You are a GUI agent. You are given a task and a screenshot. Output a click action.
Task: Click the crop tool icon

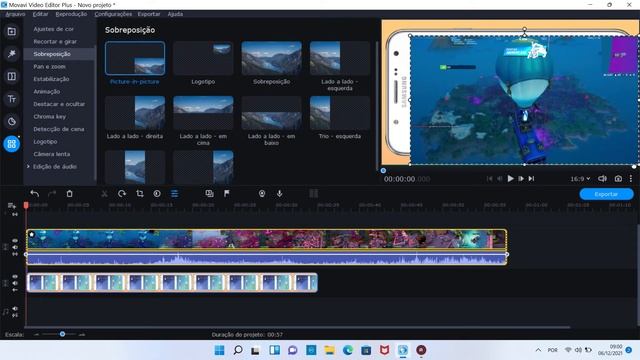140,193
